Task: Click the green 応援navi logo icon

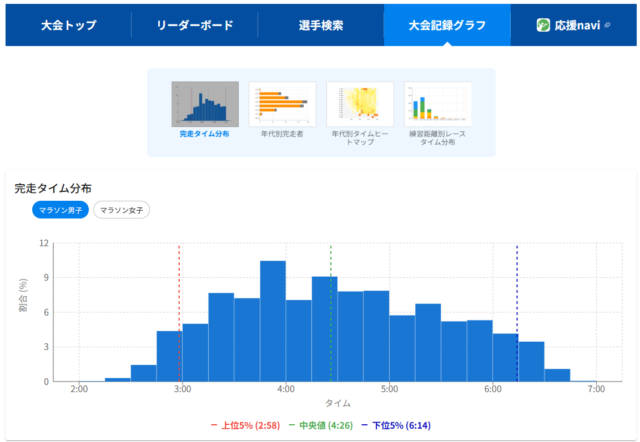Action: tap(544, 25)
